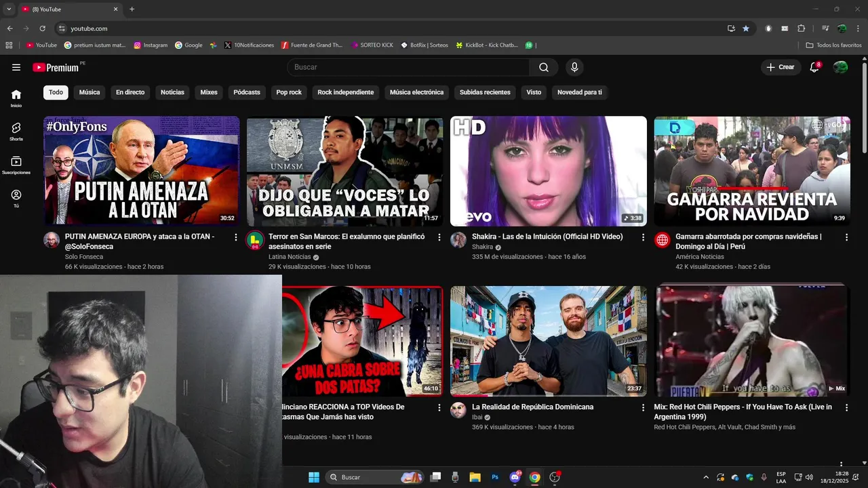868x488 pixels.
Task: Open the Tú section in the sidebar
Action: tap(16, 198)
